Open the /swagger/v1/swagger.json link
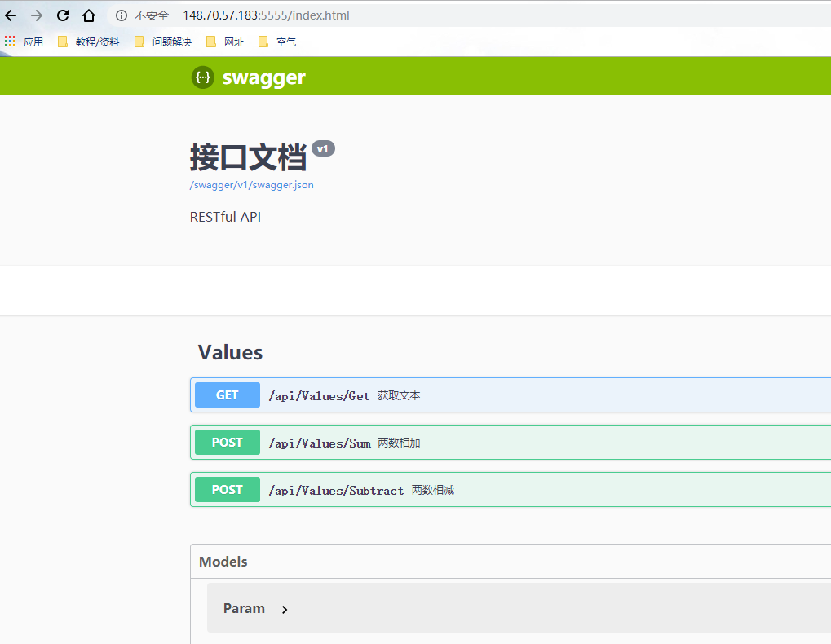Screen dimensions: 831x644 tap(250, 185)
